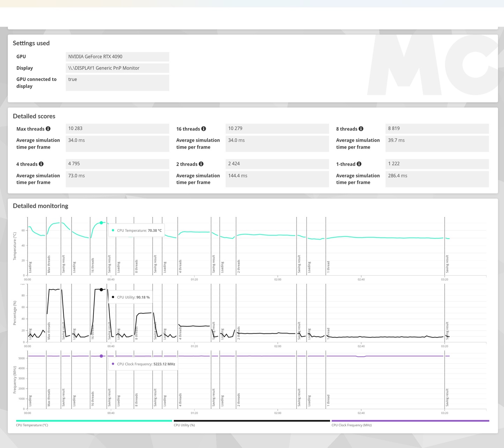This screenshot has height=448, width=504.
Task: Click the highlighted teal point on temperature graph
Action: click(x=101, y=223)
